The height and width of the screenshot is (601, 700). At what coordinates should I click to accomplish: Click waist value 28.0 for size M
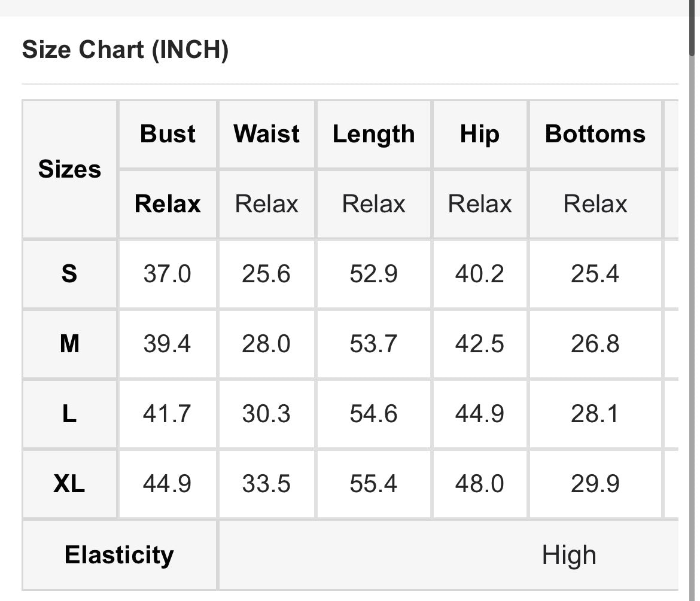pos(266,344)
